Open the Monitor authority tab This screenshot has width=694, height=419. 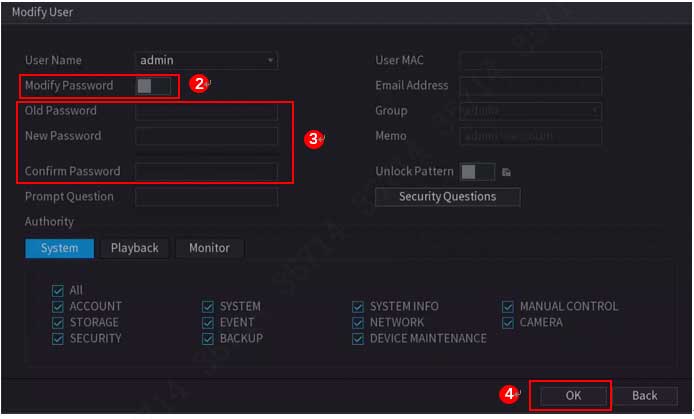tap(209, 248)
